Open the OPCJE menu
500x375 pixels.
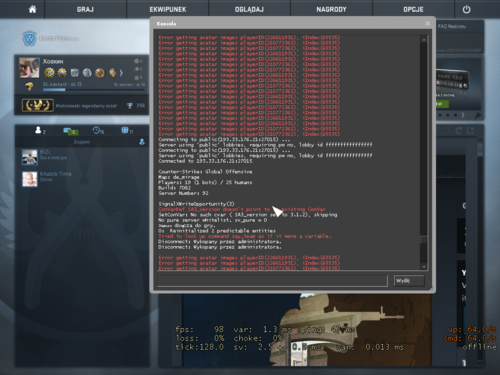tap(413, 9)
